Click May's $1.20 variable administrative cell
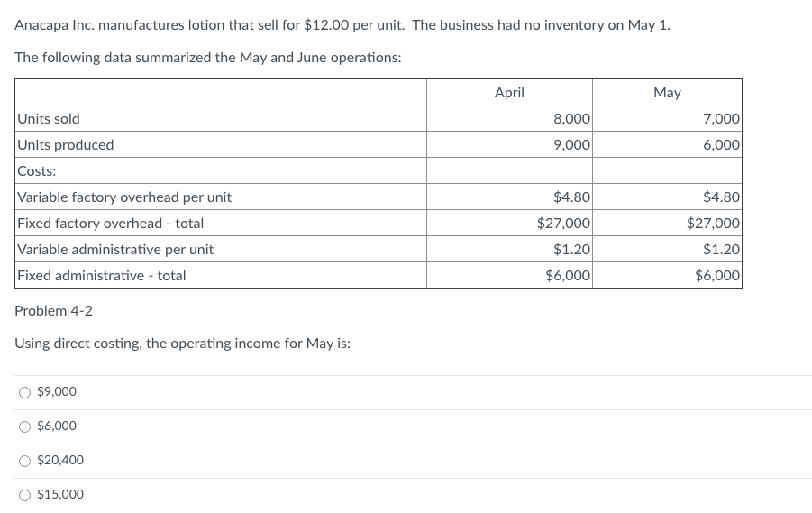The height and width of the screenshot is (513, 812). [x=722, y=250]
